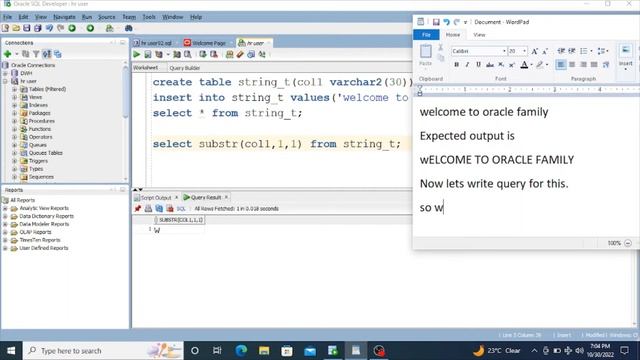
Task: Toggle Justify alignment in WordPad
Action: (594, 64)
